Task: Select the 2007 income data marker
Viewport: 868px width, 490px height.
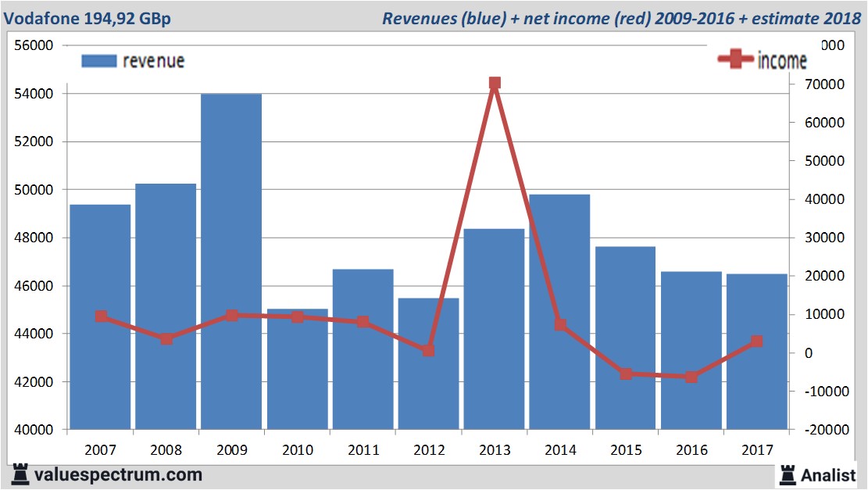Action: tap(101, 317)
